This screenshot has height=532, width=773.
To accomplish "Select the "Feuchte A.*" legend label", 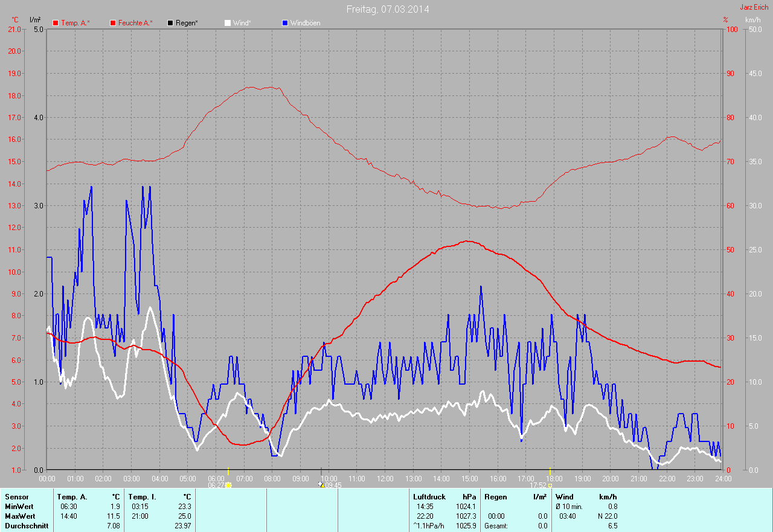I will tap(135, 23).
